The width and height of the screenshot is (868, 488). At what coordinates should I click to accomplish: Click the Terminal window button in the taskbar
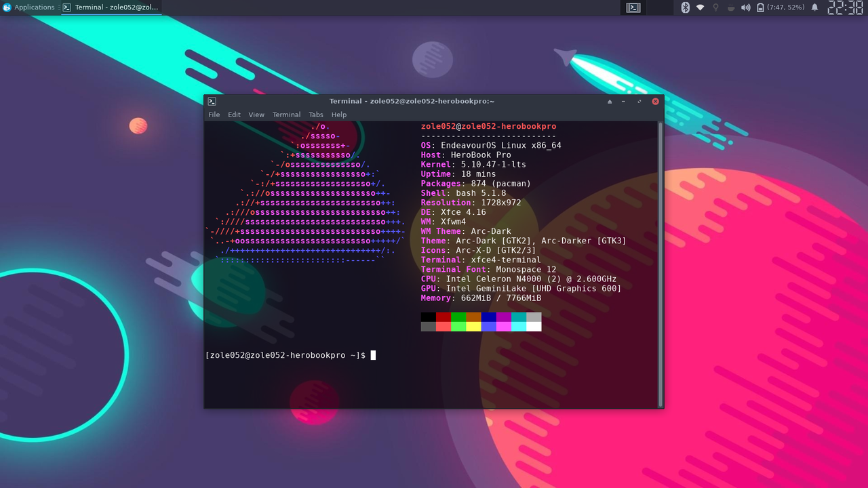pos(111,7)
